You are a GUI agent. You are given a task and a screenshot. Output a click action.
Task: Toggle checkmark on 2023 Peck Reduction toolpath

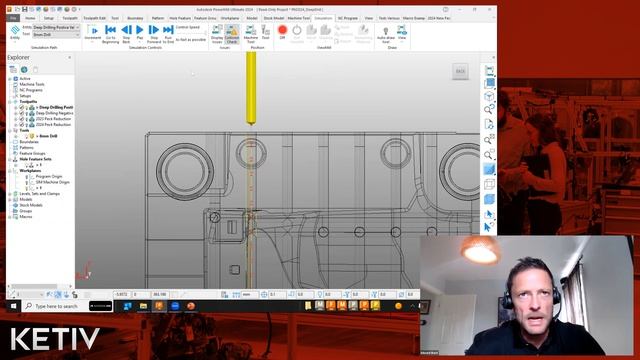[x=22, y=119]
